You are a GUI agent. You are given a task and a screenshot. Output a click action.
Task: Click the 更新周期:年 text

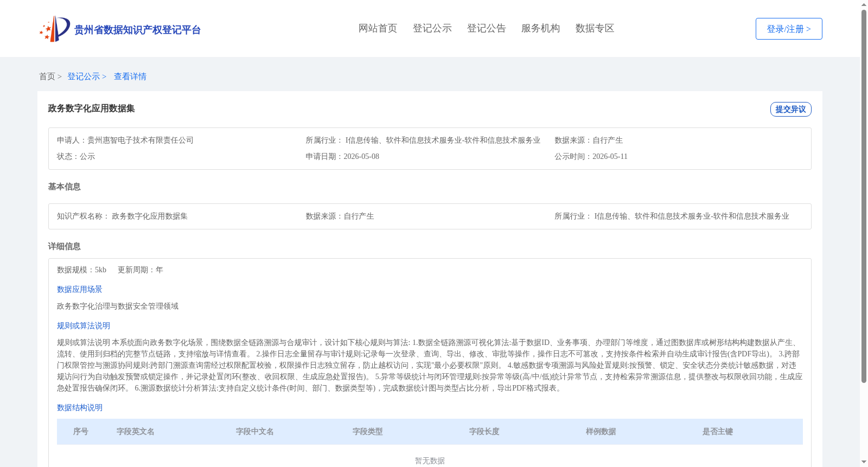coord(141,270)
